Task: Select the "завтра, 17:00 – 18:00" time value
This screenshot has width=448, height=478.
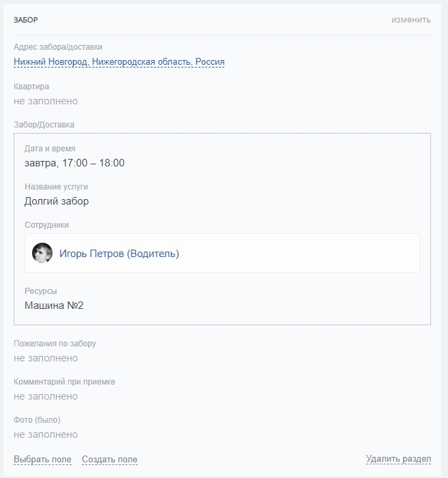Action: point(74,163)
